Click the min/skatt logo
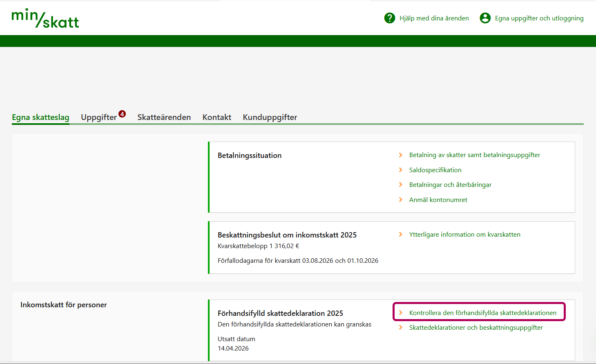 [45, 18]
